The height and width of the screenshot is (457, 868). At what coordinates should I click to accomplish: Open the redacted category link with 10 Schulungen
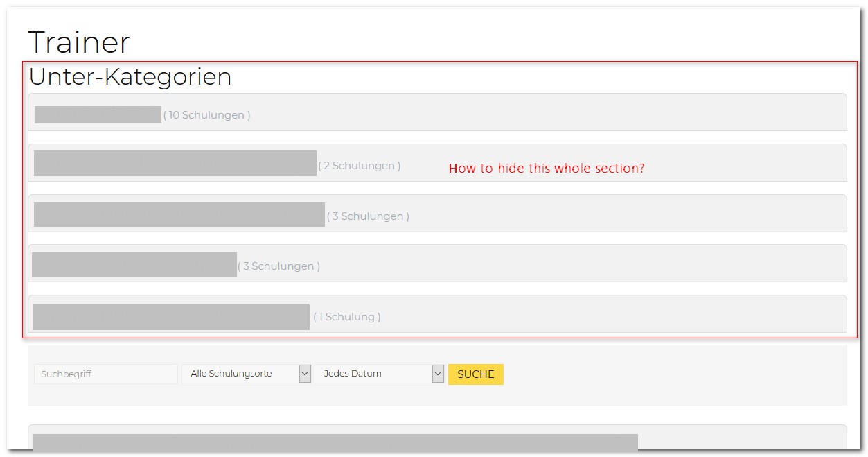tap(98, 114)
